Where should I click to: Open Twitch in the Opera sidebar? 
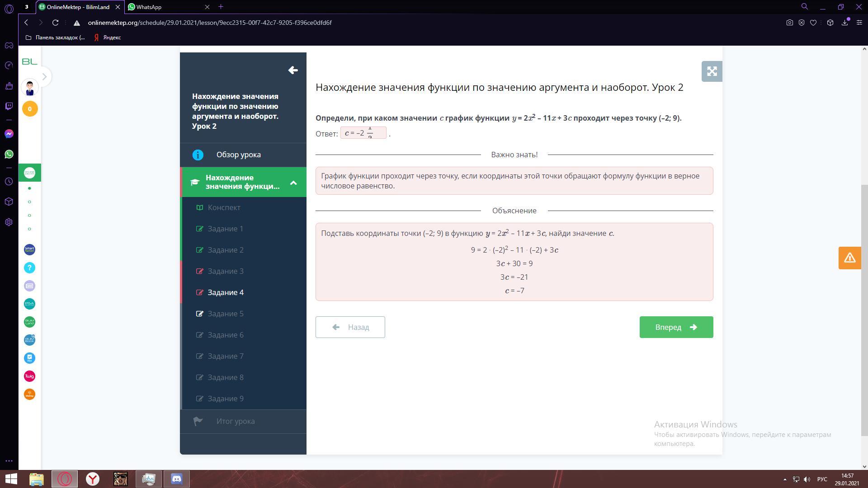pyautogui.click(x=9, y=106)
